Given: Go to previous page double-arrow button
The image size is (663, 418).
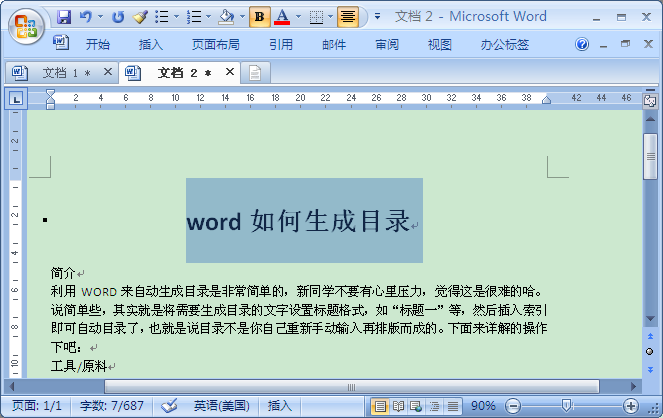Looking at the screenshot, I should pos(650,336).
